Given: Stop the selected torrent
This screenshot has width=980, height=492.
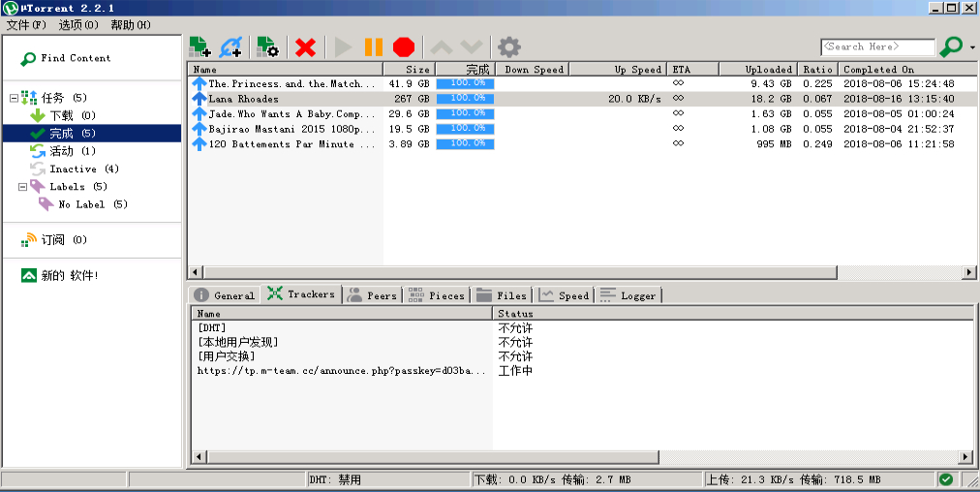Looking at the screenshot, I should click(404, 47).
